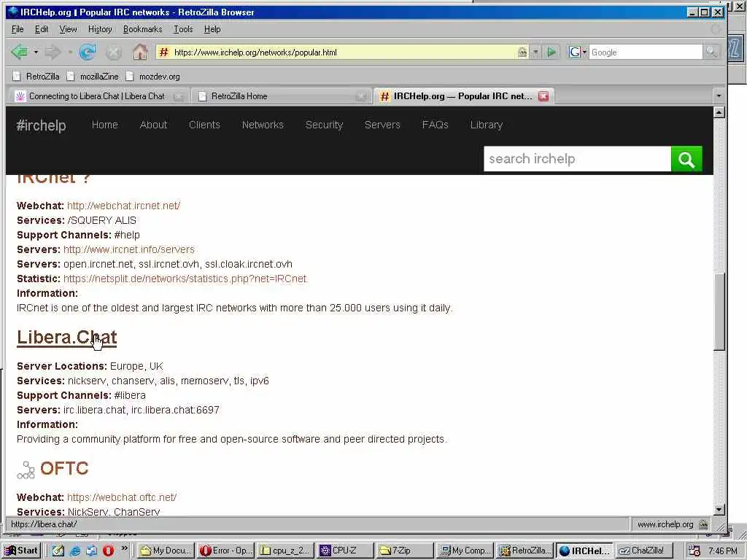Click the OFTC heading

[64, 468]
